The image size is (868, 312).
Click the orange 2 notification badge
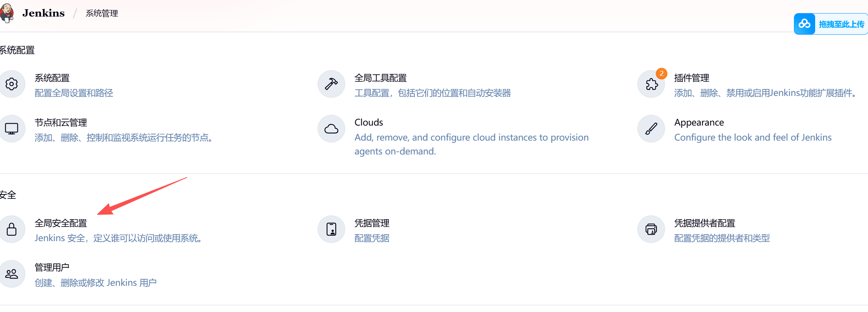[x=661, y=73]
